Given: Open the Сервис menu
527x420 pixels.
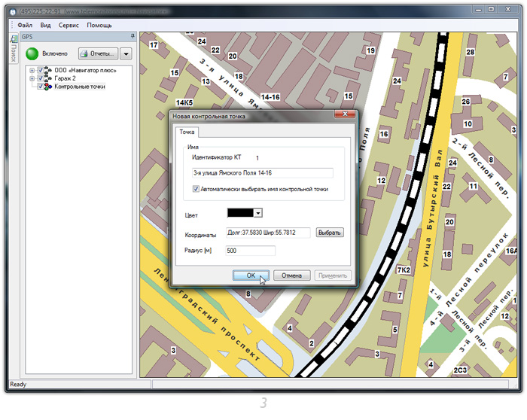Looking at the screenshot, I should (x=69, y=25).
